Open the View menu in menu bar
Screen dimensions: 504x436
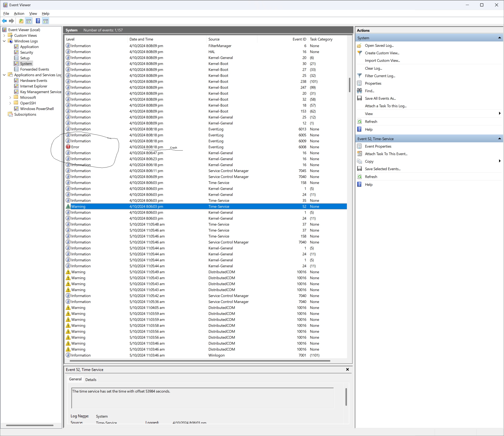33,14
